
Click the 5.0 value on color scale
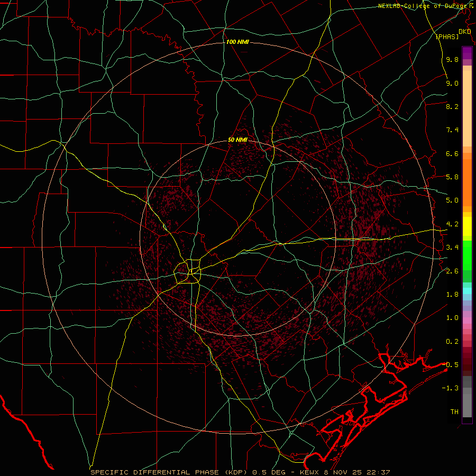point(452,200)
